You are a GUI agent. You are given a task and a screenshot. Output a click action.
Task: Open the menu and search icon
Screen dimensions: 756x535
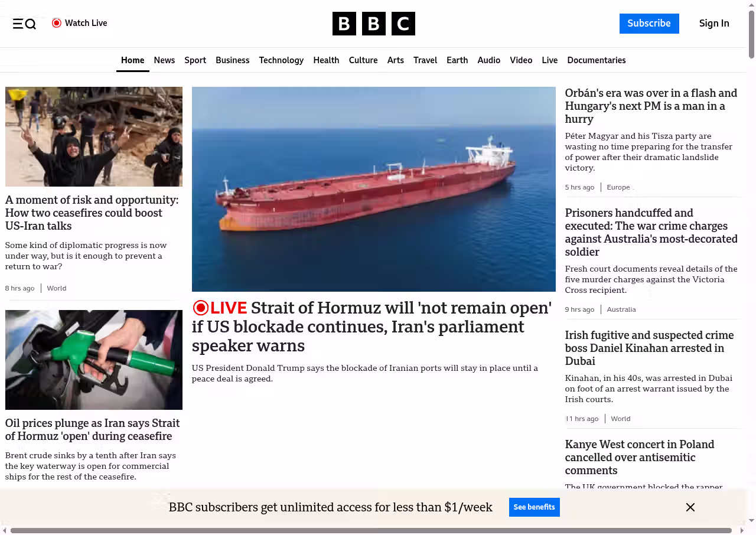[24, 24]
